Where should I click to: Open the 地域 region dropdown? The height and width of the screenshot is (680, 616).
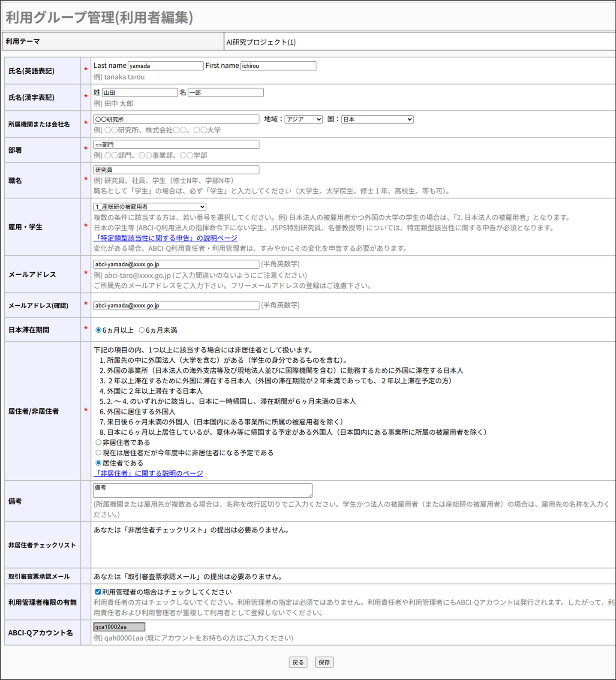tap(303, 120)
